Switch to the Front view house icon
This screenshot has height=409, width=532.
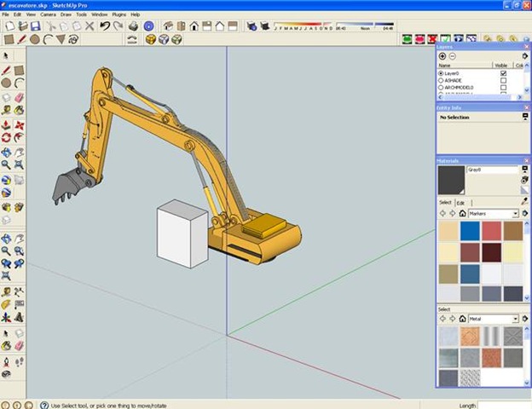(x=194, y=26)
